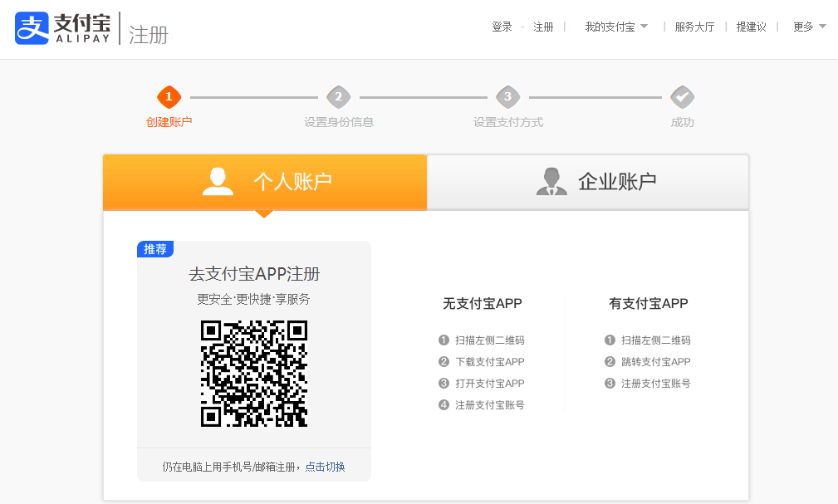Viewport: 838px width, 504px height.
Task: Expand the 我的支付宝 dropdown menu
Action: click(x=615, y=27)
